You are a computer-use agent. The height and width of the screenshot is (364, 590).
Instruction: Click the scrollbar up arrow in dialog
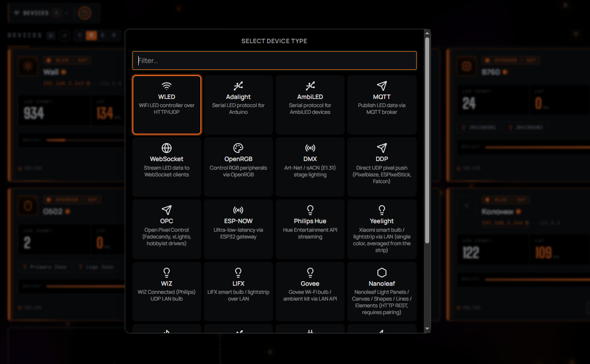tap(427, 33)
